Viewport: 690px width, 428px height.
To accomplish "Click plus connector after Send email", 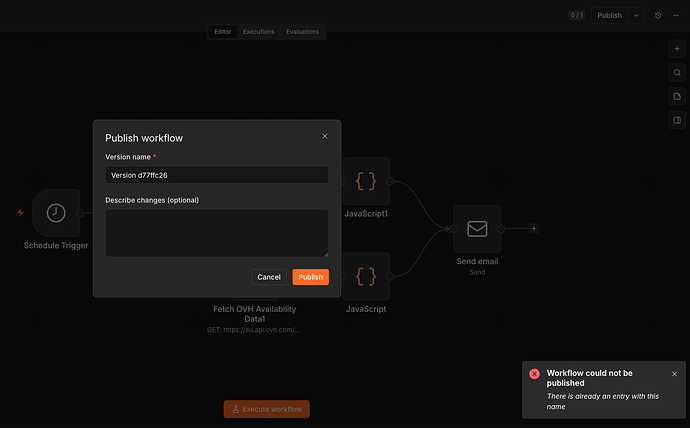I will (534, 228).
